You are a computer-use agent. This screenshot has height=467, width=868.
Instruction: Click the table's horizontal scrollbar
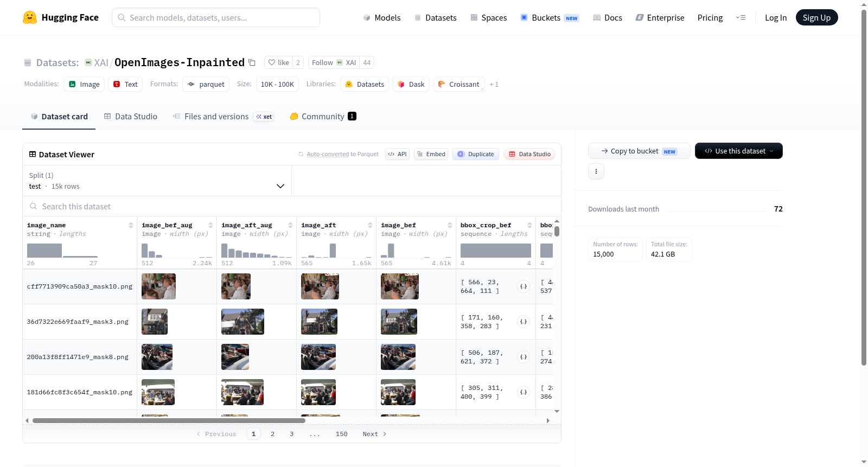tap(169, 420)
